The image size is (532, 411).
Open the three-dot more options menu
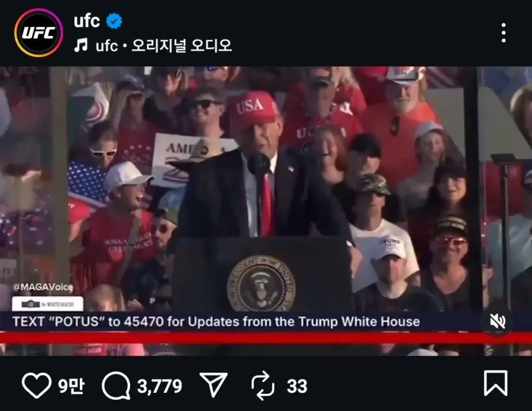(x=504, y=33)
